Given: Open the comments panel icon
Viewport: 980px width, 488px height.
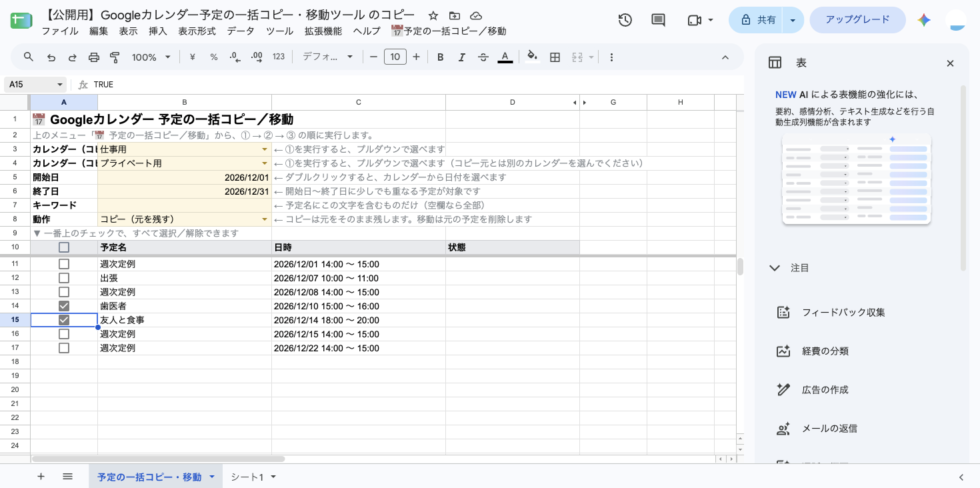Looking at the screenshot, I should point(658,20).
